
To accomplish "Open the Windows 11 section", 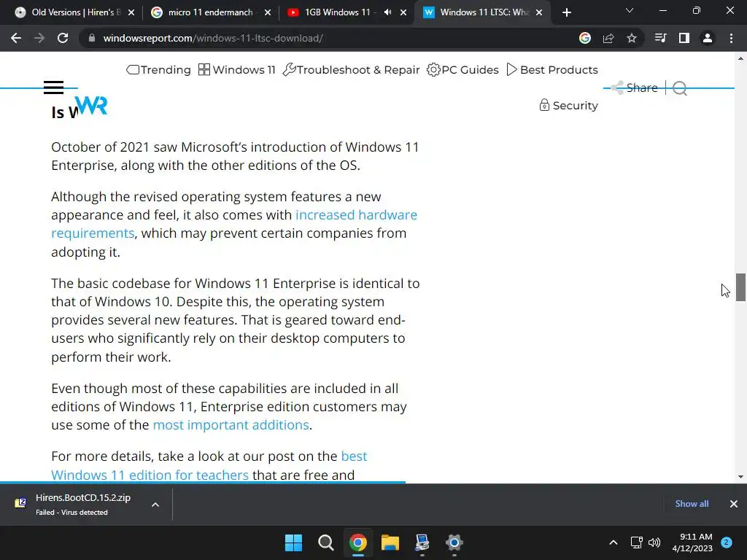I will [237, 69].
